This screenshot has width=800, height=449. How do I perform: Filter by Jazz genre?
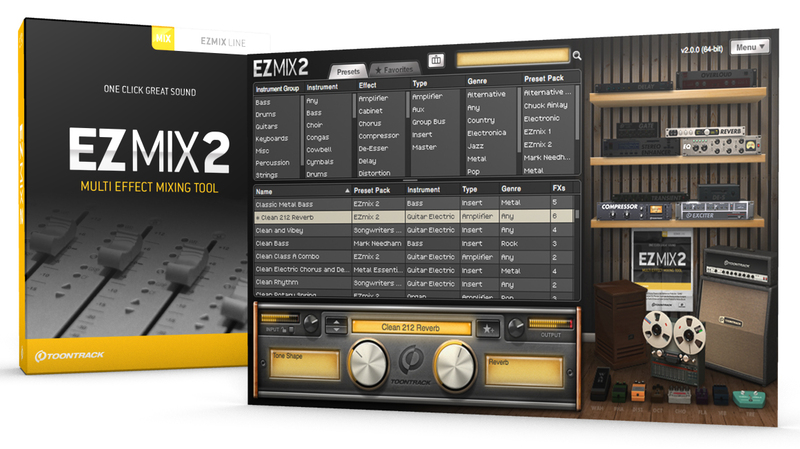(x=476, y=146)
